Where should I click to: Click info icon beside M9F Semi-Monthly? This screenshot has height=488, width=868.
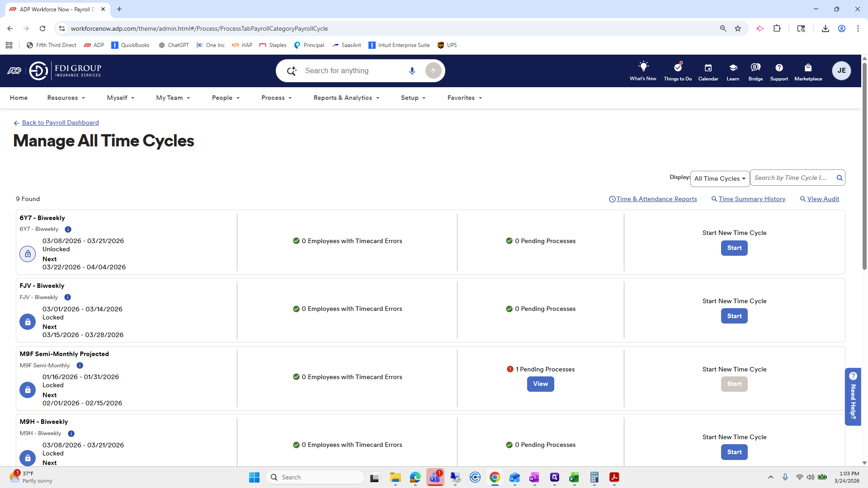click(x=80, y=366)
